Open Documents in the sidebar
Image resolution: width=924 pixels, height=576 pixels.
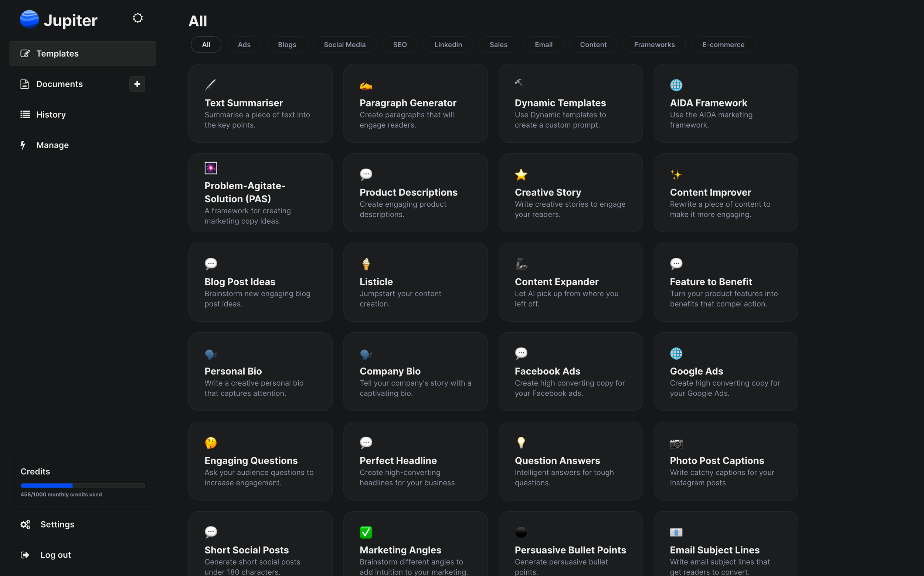tap(60, 84)
